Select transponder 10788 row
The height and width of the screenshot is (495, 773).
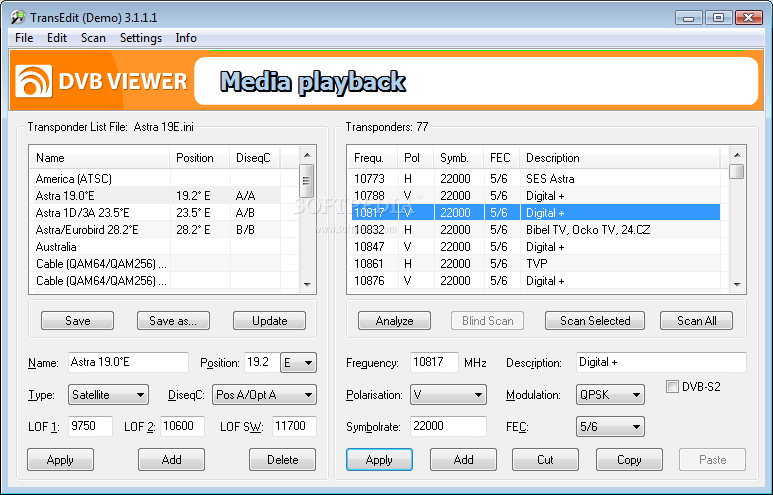[538, 196]
